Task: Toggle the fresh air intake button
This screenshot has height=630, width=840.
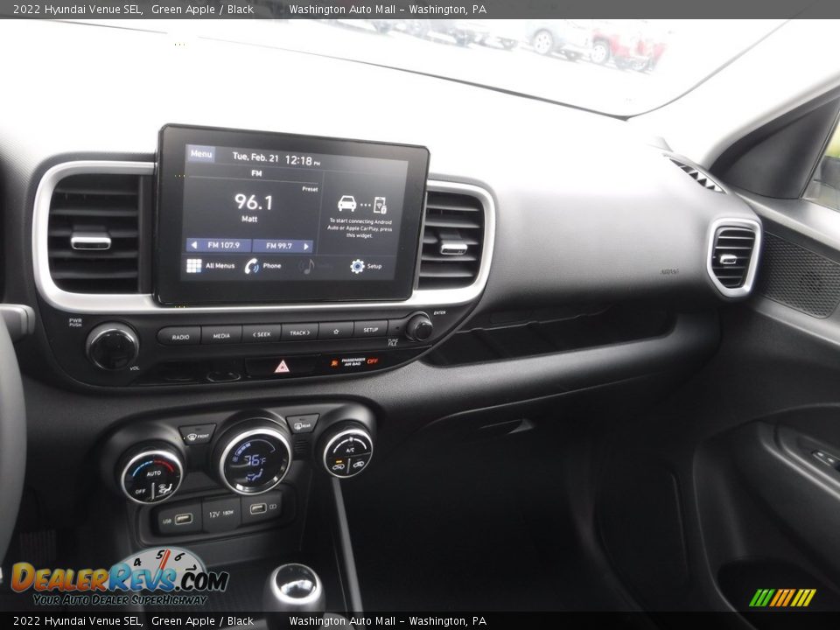Action: click(360, 465)
